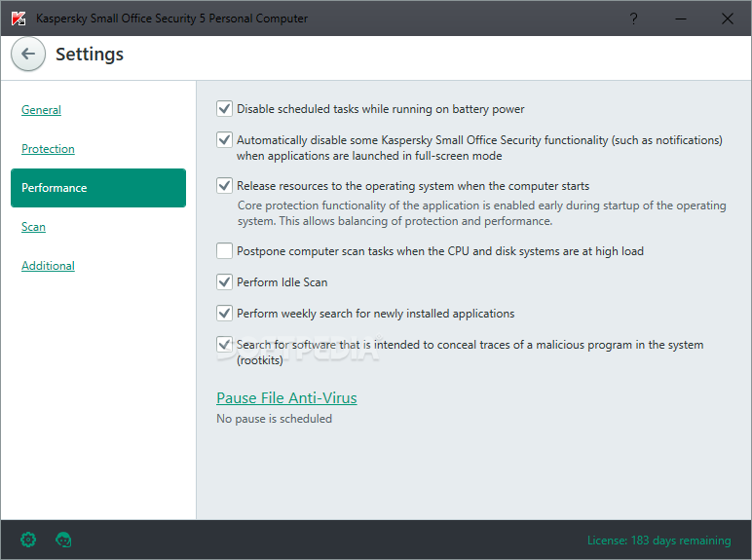Viewport: 752px width, 560px height.
Task: Close the Kaspersky window
Action: 727,19
